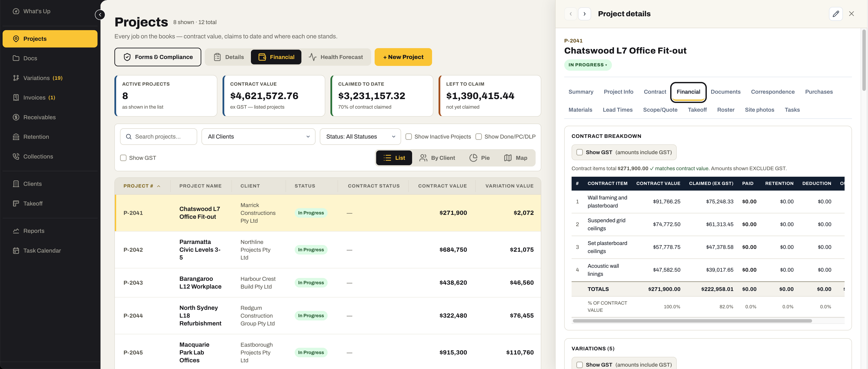The image size is (868, 369).
Task: Open the Docs folder icon
Action: 16,58
